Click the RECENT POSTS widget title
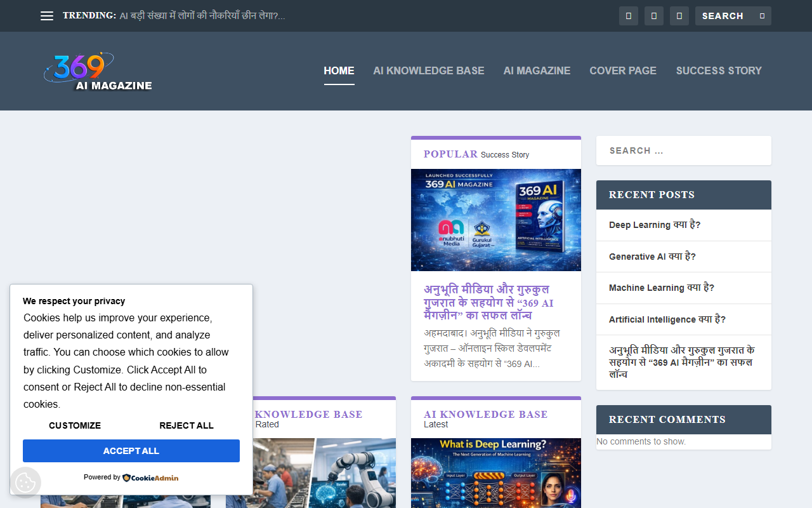The image size is (812, 508). (x=652, y=195)
